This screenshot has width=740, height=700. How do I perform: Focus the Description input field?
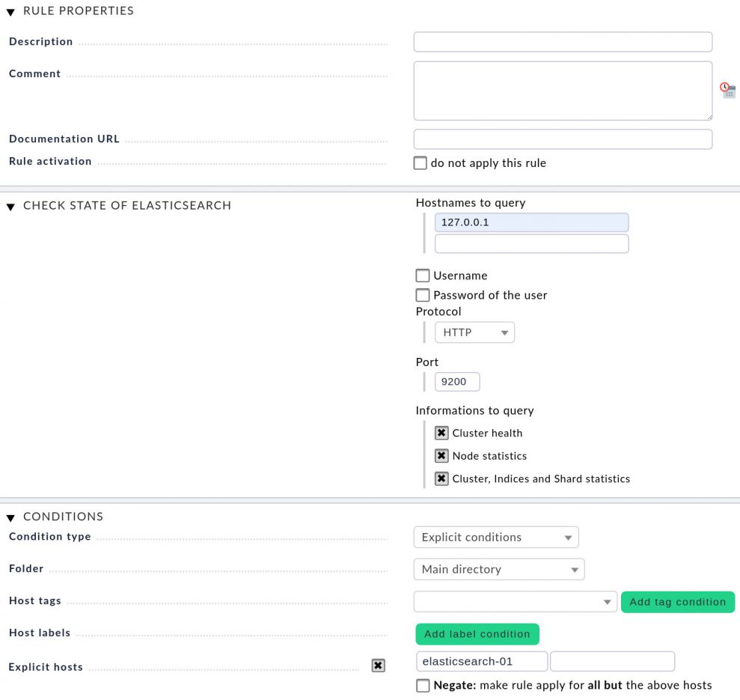563,42
